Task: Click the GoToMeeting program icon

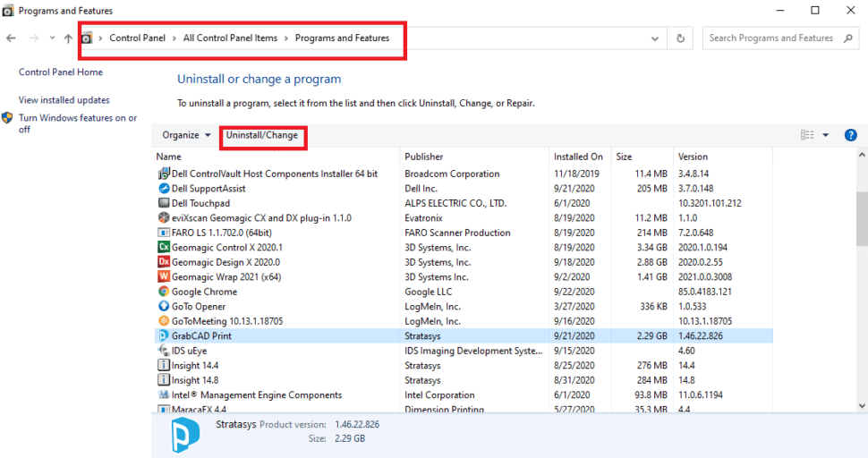Action: (x=164, y=321)
